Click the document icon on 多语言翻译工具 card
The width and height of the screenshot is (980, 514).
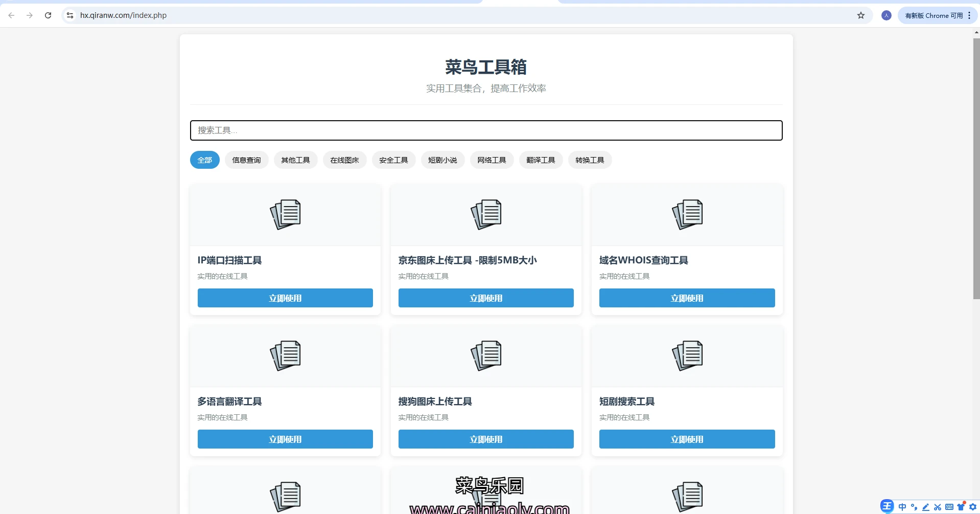click(285, 355)
